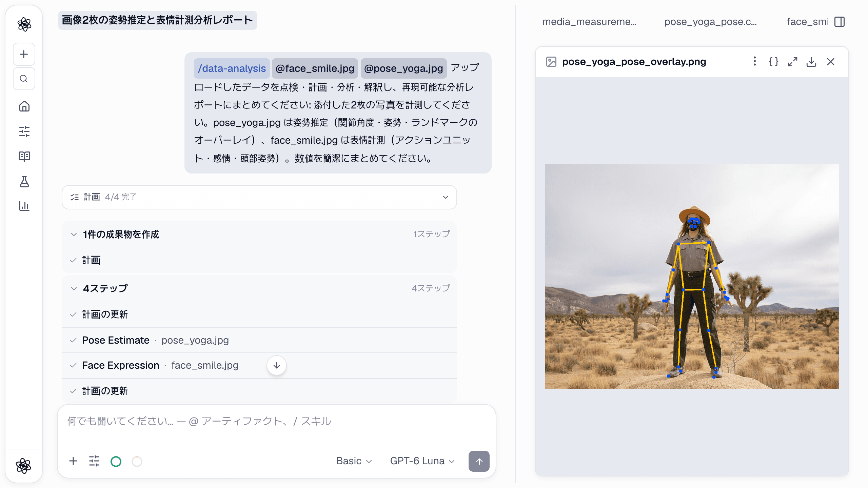
Task: Click the new chat plus icon in sidebar
Action: click(x=24, y=54)
